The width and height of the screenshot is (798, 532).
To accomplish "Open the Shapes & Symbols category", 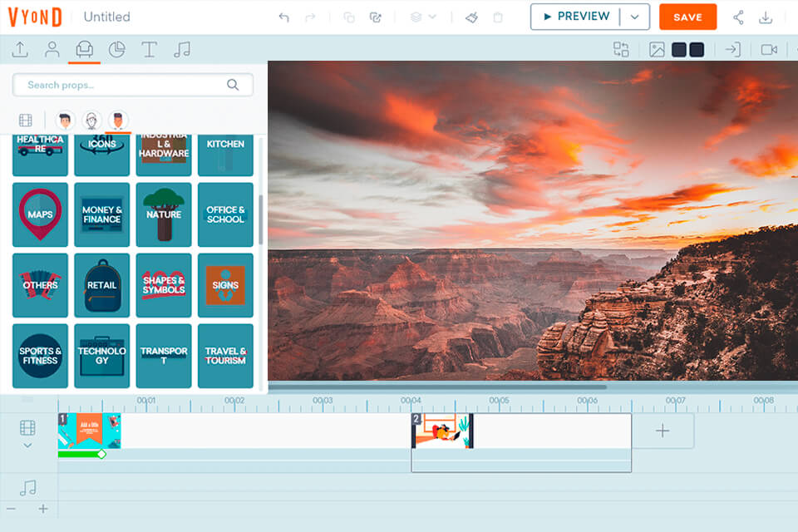I will point(164,285).
